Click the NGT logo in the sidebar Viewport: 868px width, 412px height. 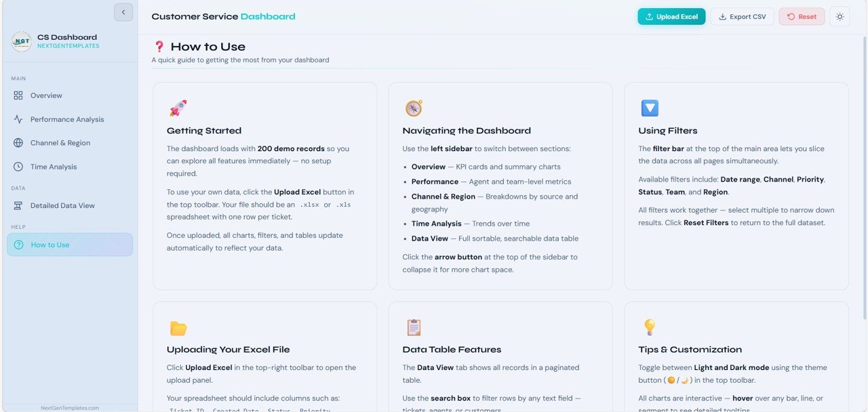(x=21, y=41)
